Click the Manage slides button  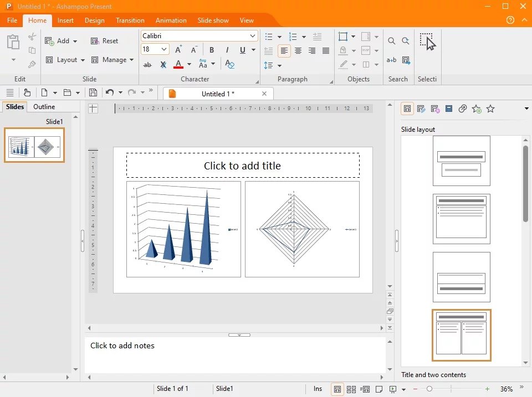coord(114,60)
